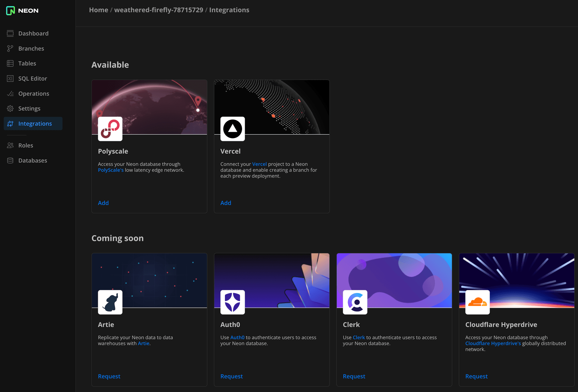Image resolution: width=578 pixels, height=392 pixels.
Task: Click the Artie elephant logo
Action: coord(110,302)
